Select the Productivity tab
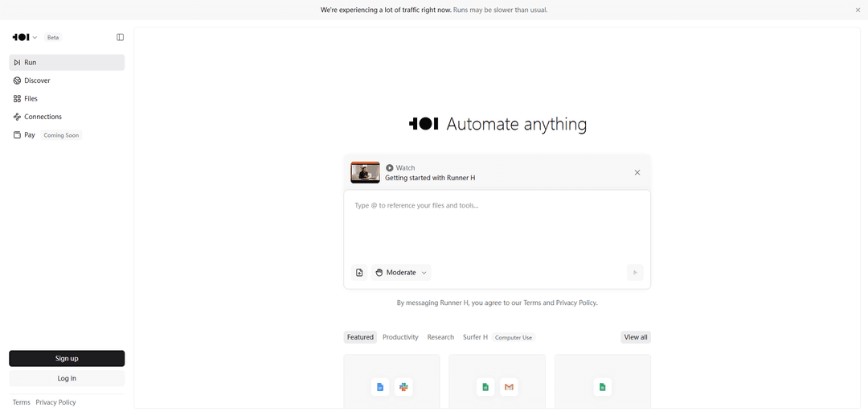 point(400,337)
